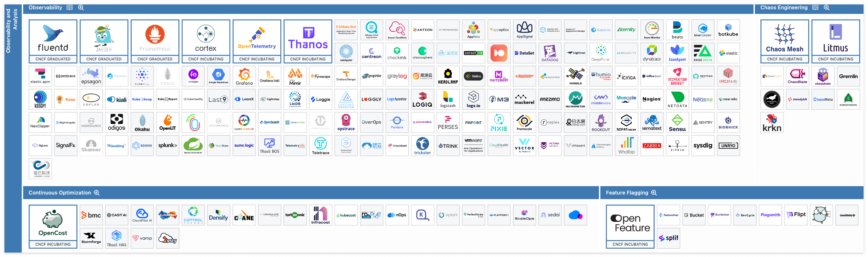This screenshot has width=868, height=257.
Task: Open the Sensu tile
Action: coord(677,122)
